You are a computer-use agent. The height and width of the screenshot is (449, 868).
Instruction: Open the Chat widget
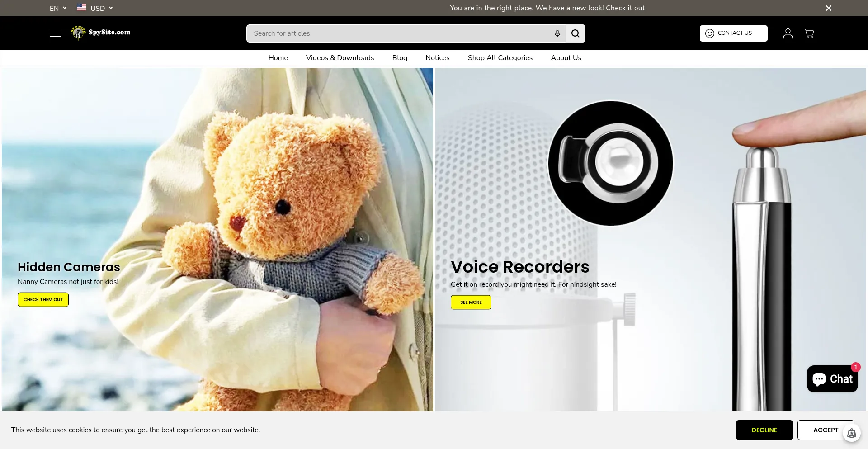pos(832,379)
